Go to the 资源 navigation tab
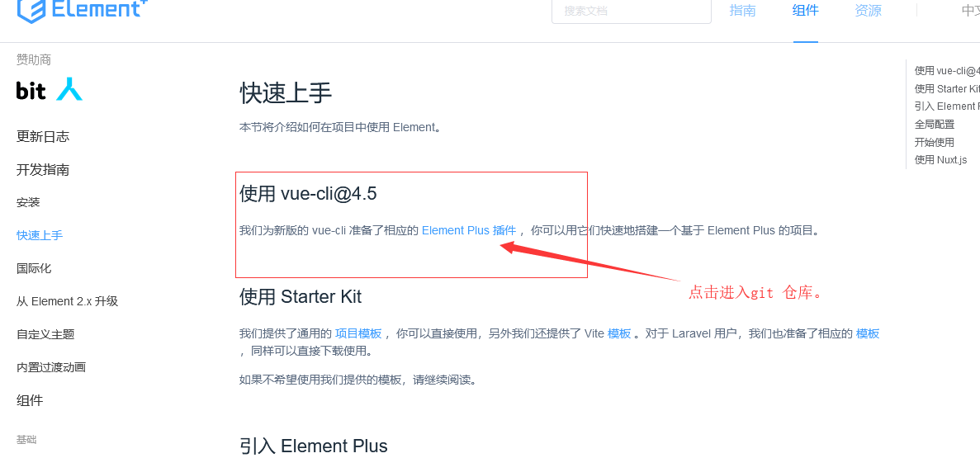This screenshot has width=980, height=458. point(868,11)
